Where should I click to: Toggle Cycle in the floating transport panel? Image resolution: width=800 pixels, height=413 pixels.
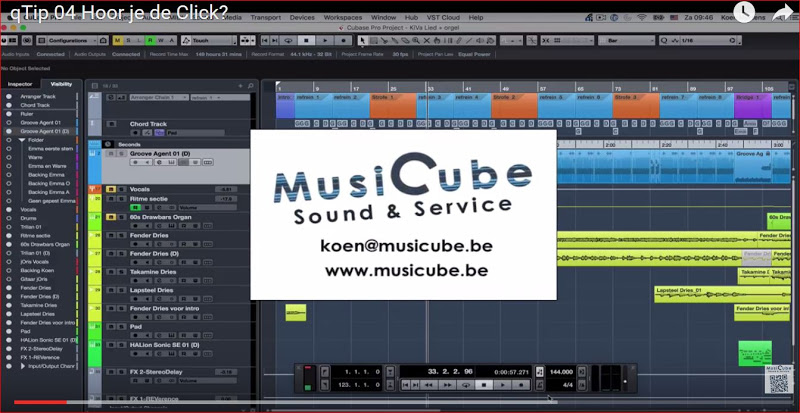coord(465,385)
